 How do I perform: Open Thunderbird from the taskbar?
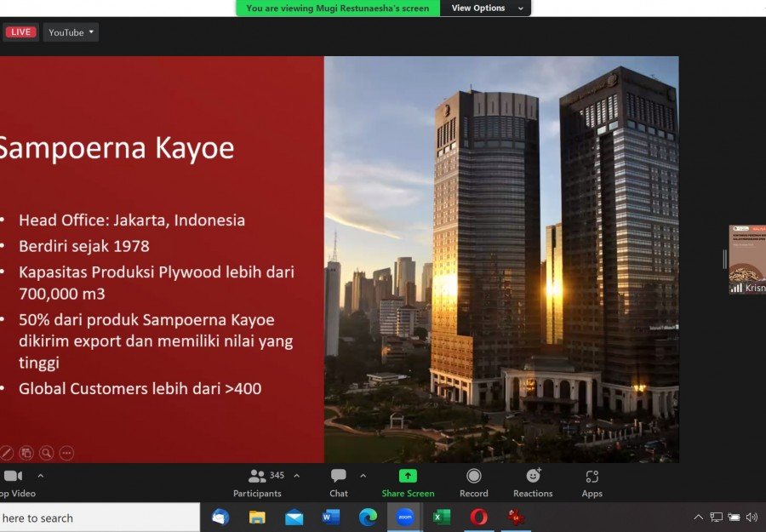click(220, 517)
